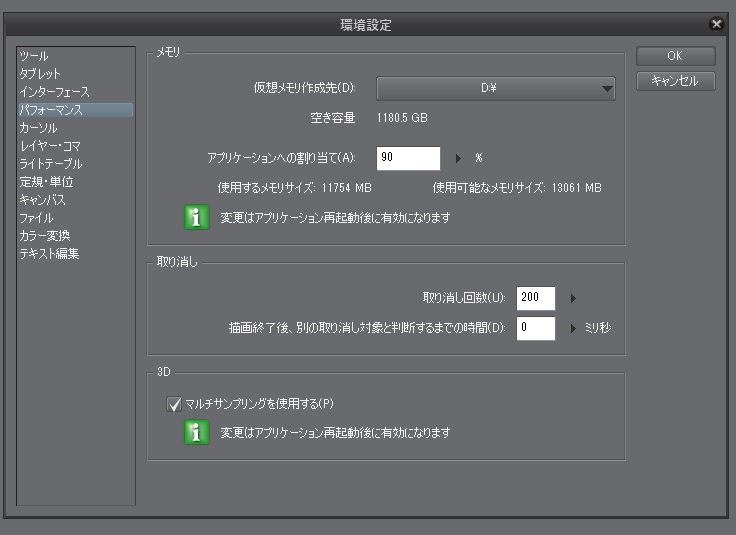The height and width of the screenshot is (535, 736).
Task: Open slider arrow beside undo count 200
Action: (573, 298)
